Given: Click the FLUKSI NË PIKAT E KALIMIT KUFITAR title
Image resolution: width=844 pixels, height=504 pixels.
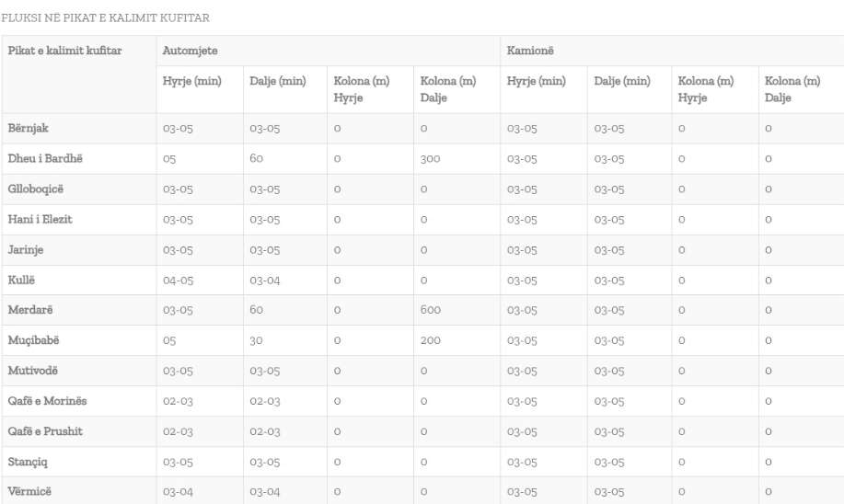Looking at the screenshot, I should (106, 17).
